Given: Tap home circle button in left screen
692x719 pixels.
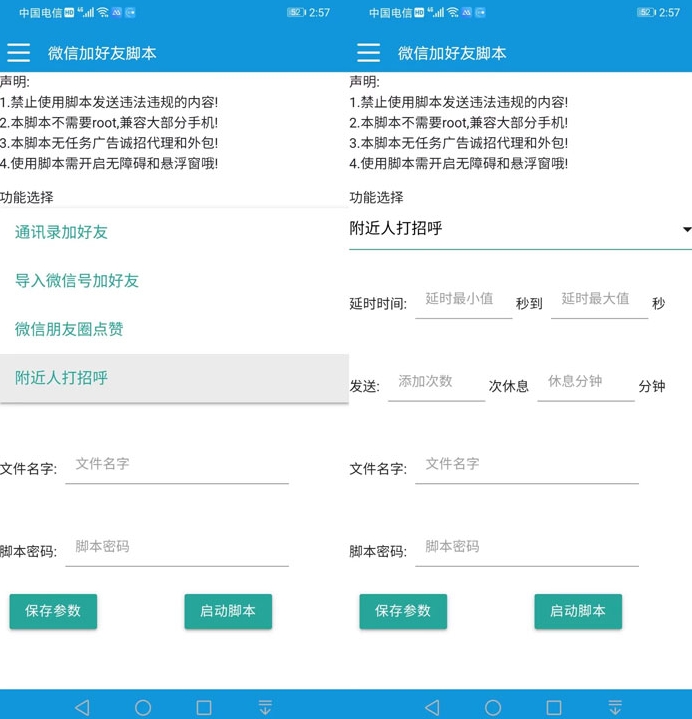Looking at the screenshot, I should click(143, 708).
